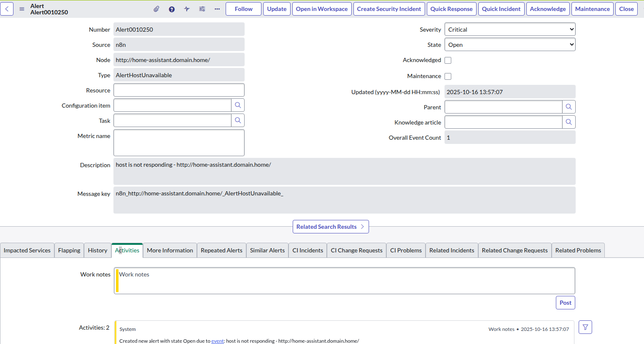Click into the Work notes text area
Screen dimensions: 644x344
(x=344, y=281)
